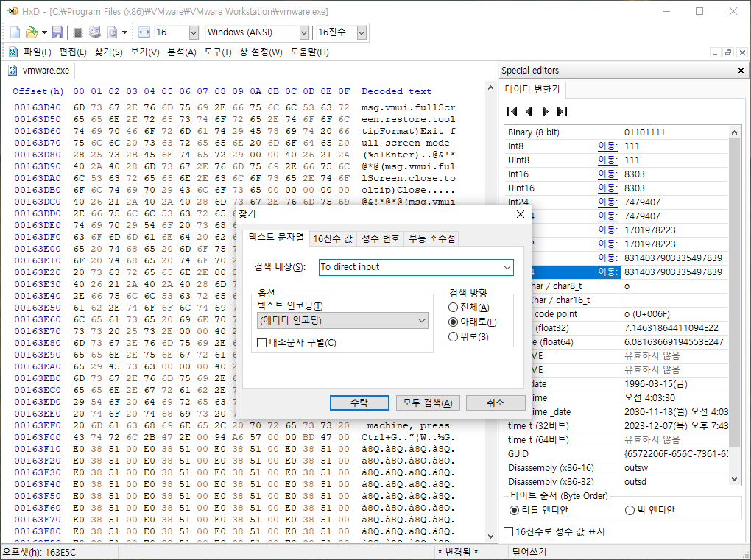Screen dimensions: 751x560
Task: Click the GUID row in data inspector
Action: (617, 454)
